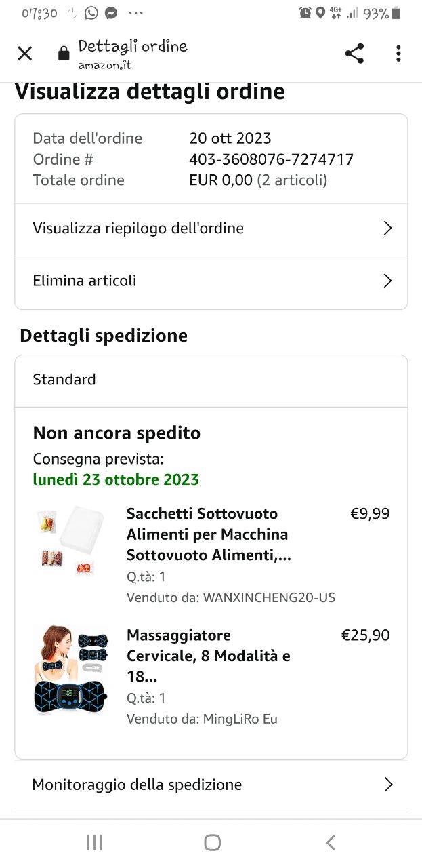The width and height of the screenshot is (422, 868).
Task: Expand Monitoraggio della spedizione chevron
Action: pos(388,785)
